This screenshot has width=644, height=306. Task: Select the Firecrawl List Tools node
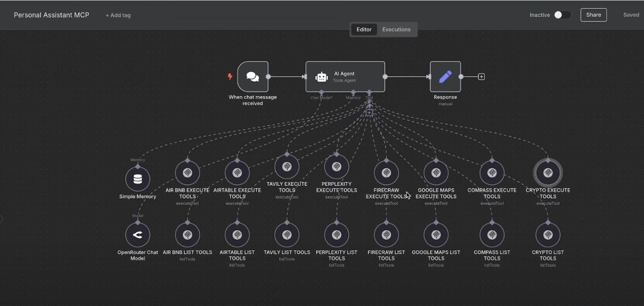[386, 235]
